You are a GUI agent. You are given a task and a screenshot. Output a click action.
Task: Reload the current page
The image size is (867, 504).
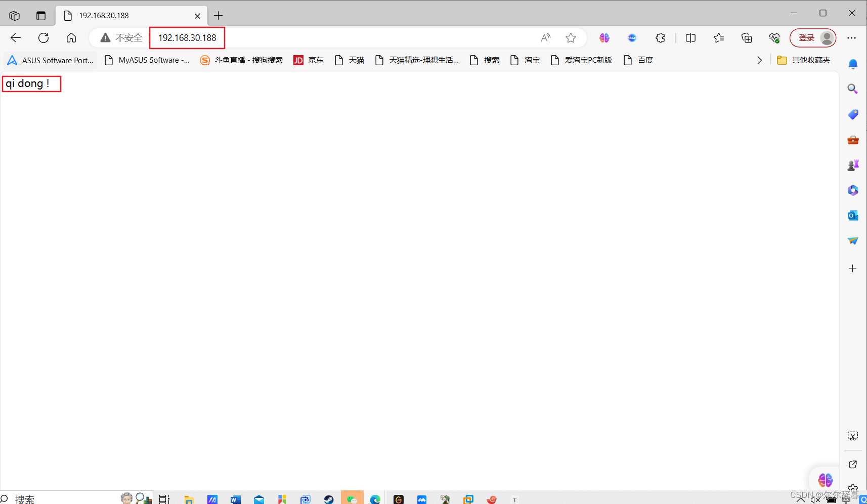tap(44, 38)
